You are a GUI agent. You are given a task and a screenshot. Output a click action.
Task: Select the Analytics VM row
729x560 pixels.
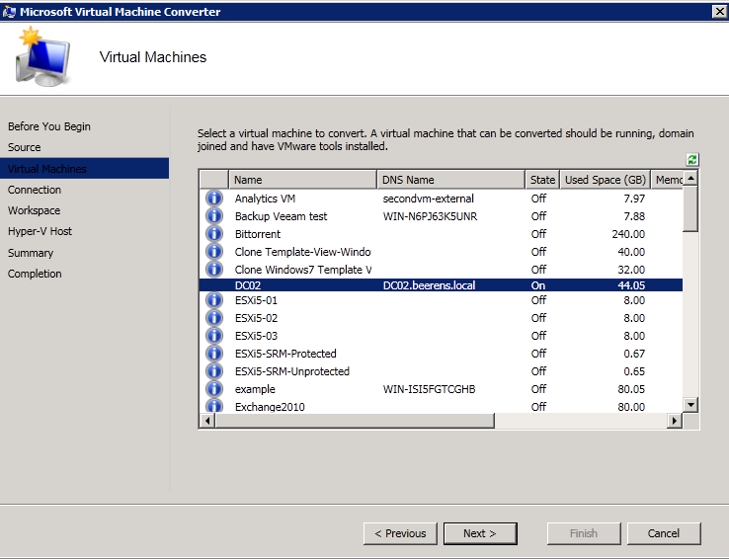pos(441,199)
